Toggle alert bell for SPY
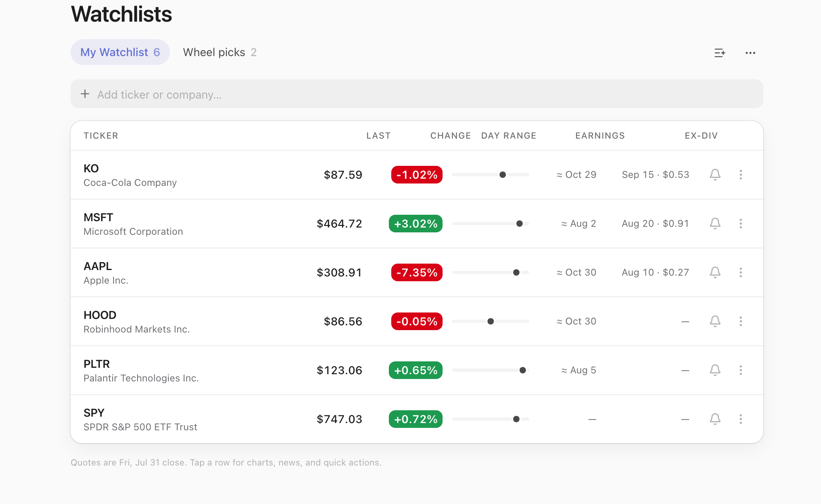This screenshot has height=504, width=821. point(715,419)
